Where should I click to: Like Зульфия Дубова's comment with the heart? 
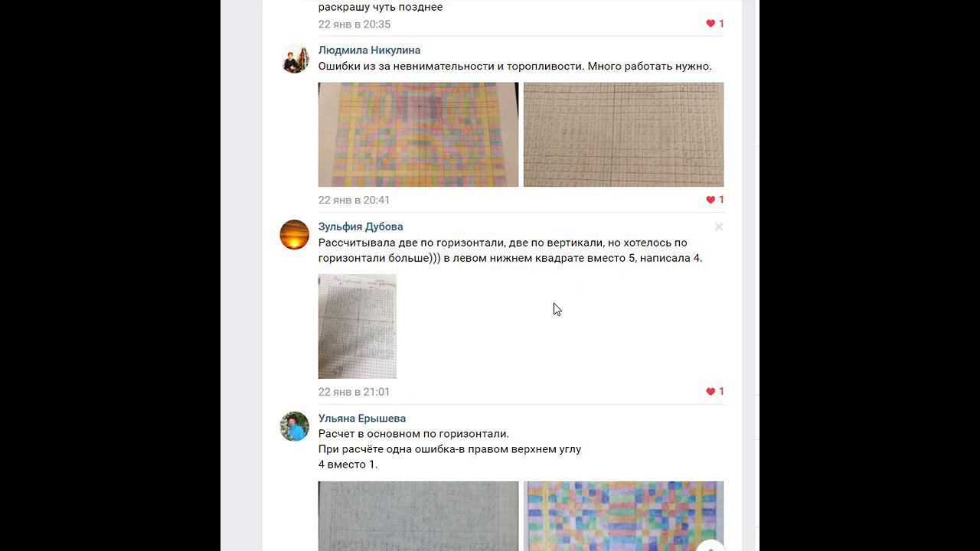[x=710, y=391]
